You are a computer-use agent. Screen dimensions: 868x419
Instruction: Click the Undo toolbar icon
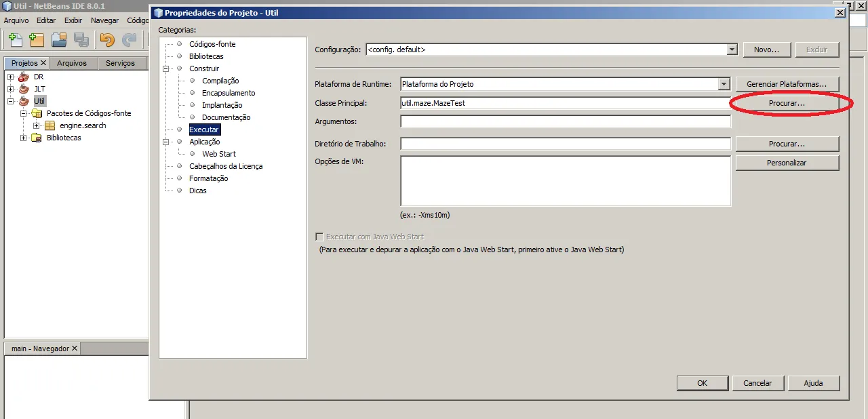pyautogui.click(x=107, y=40)
